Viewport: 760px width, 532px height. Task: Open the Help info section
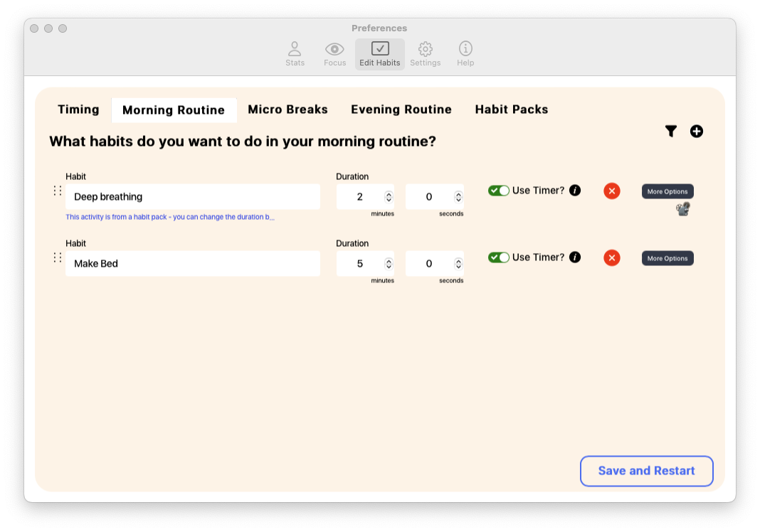pos(465,54)
